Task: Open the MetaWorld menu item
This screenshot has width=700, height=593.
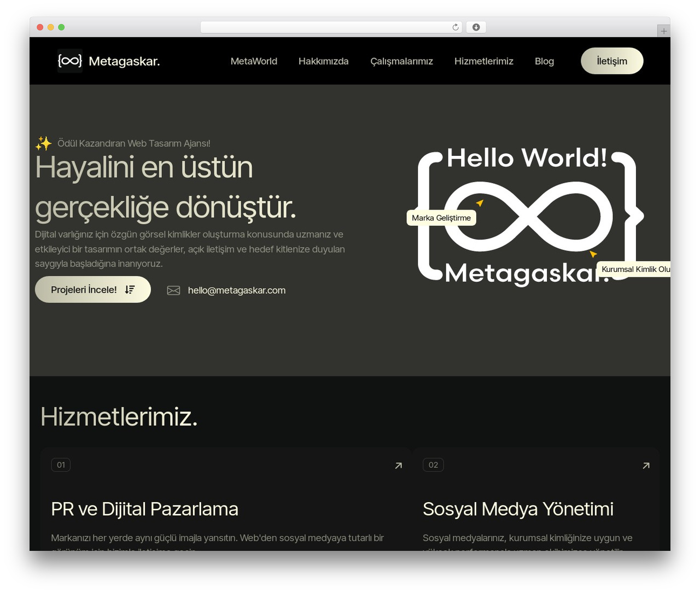Action: tap(254, 61)
